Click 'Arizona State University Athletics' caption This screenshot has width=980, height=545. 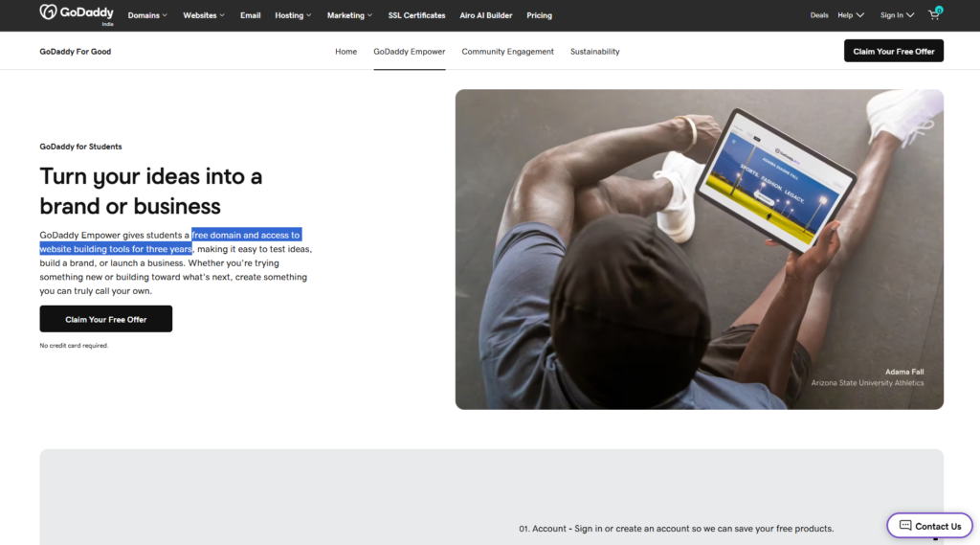pos(867,383)
